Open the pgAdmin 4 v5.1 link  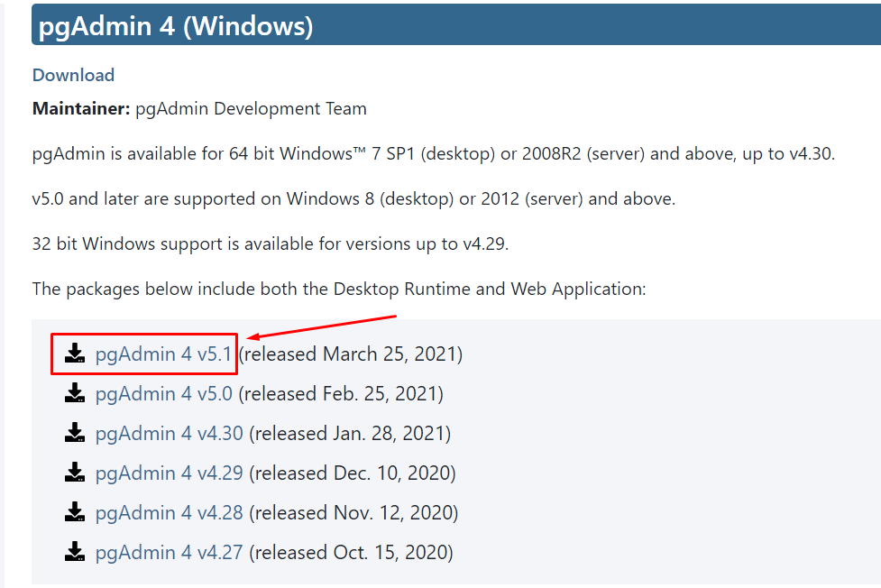tap(163, 354)
